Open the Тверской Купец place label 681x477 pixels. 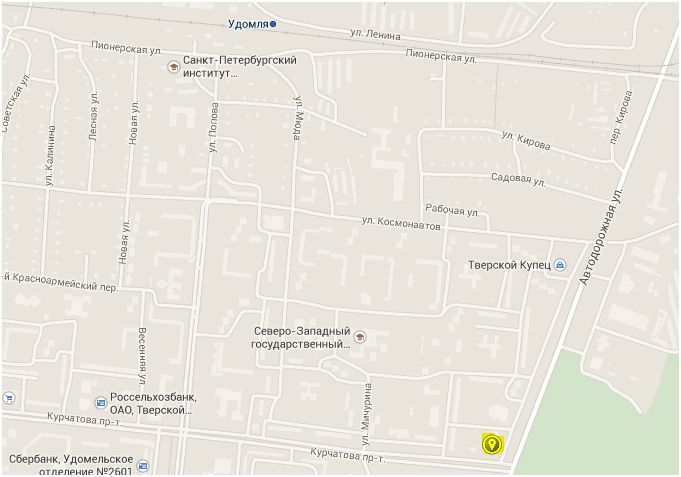(x=509, y=265)
